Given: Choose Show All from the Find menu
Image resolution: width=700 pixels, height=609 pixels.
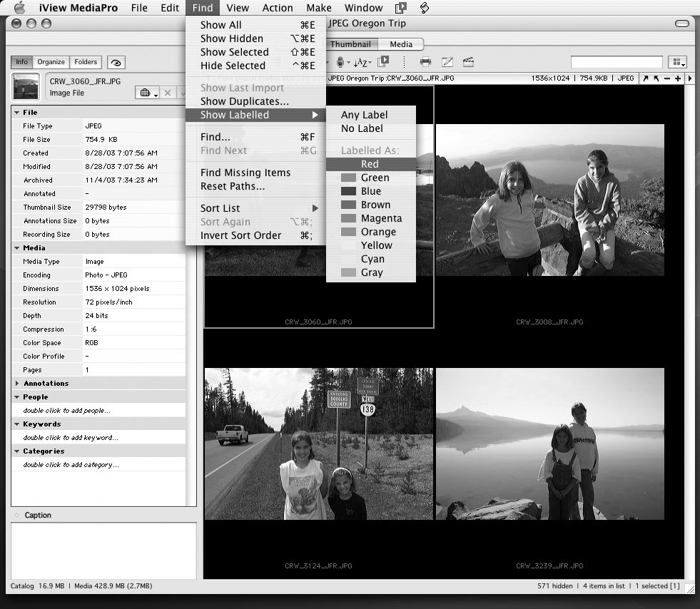Looking at the screenshot, I should point(255,25).
